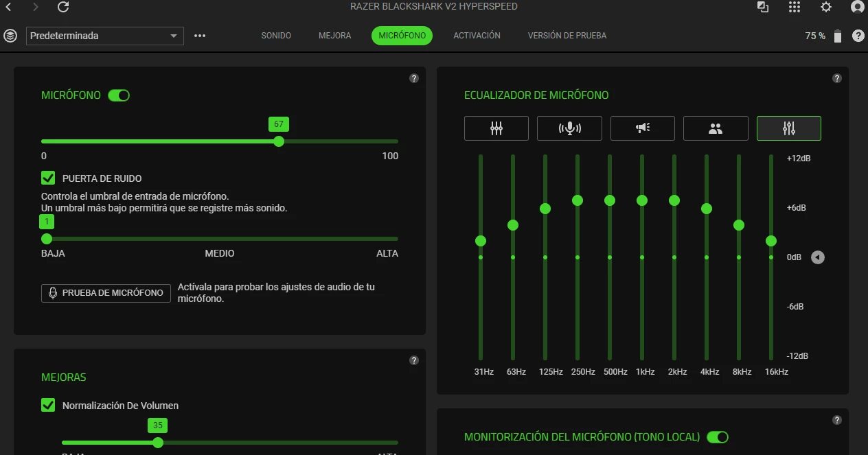Adjust the 2kHz equalizer band handle

click(674, 200)
